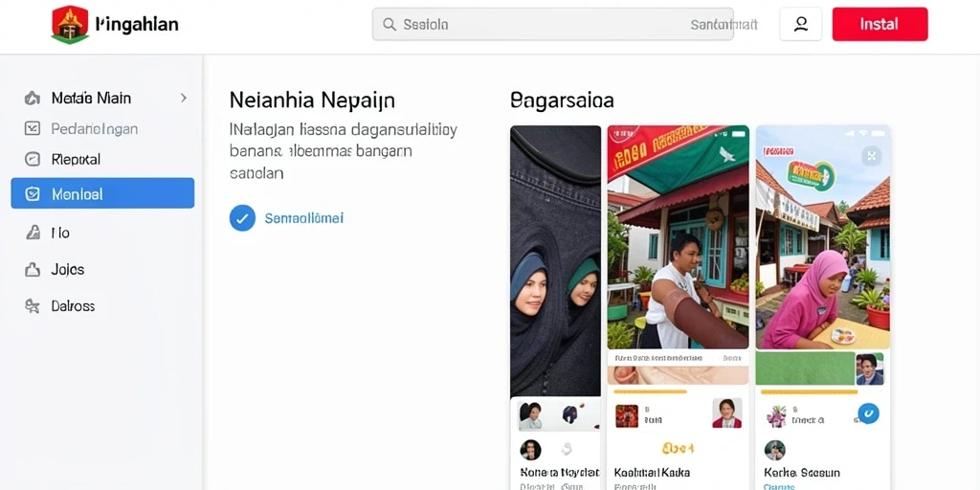This screenshot has height=490, width=980.
Task: Click the Kerke Sasaun card title
Action: click(802, 473)
